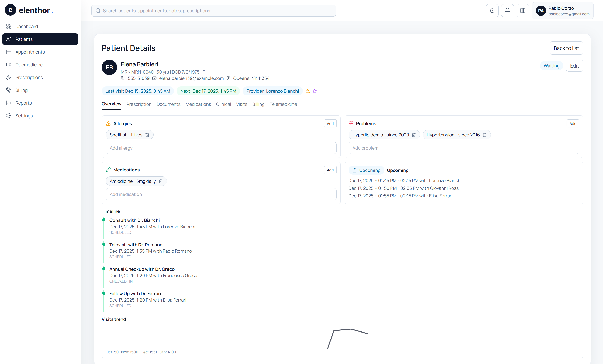Switch to the Medications tab

click(x=198, y=104)
